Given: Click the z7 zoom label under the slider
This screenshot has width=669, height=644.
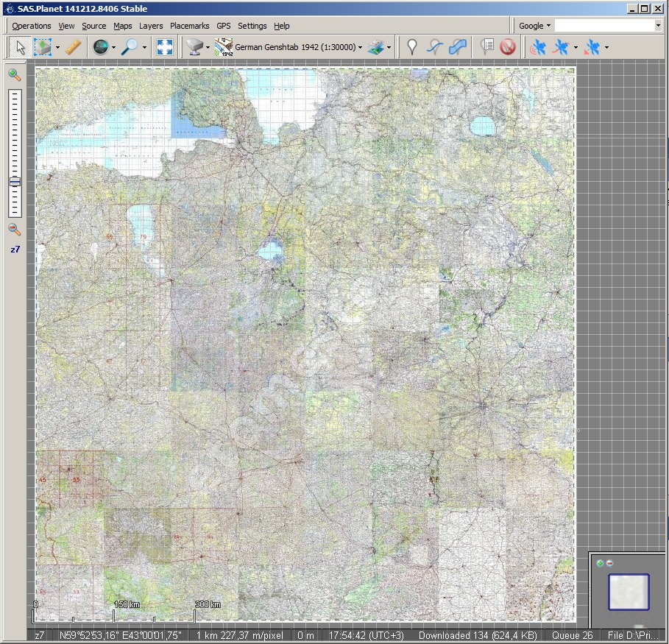Looking at the screenshot, I should pos(15,250).
